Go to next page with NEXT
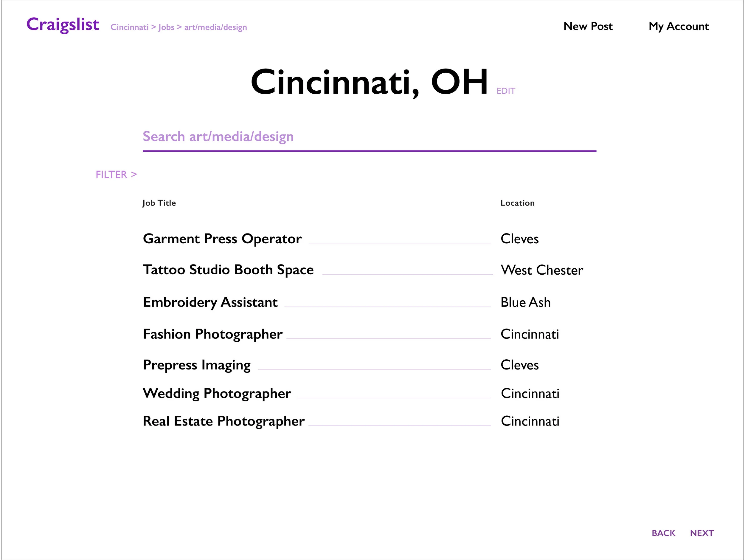The height and width of the screenshot is (560, 745). [x=701, y=533]
